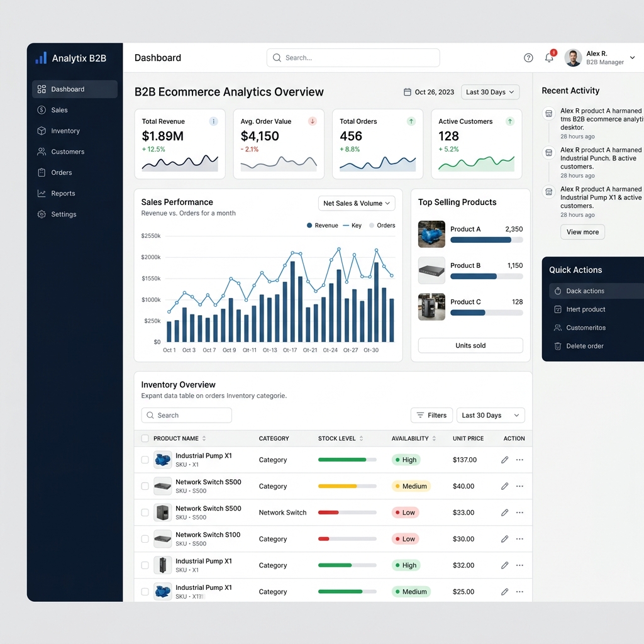Focus the Inventory Overview Search field
This screenshot has width=644, height=644.
[186, 415]
